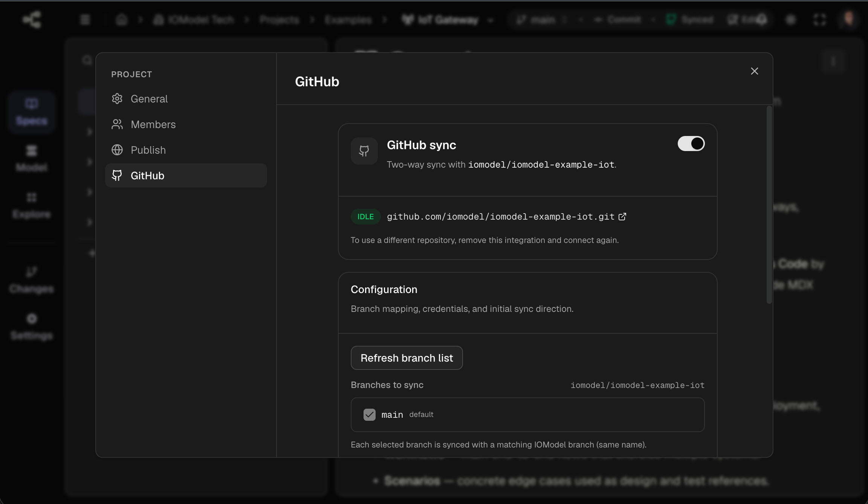Click the 'Branches to sync' label

(x=387, y=385)
